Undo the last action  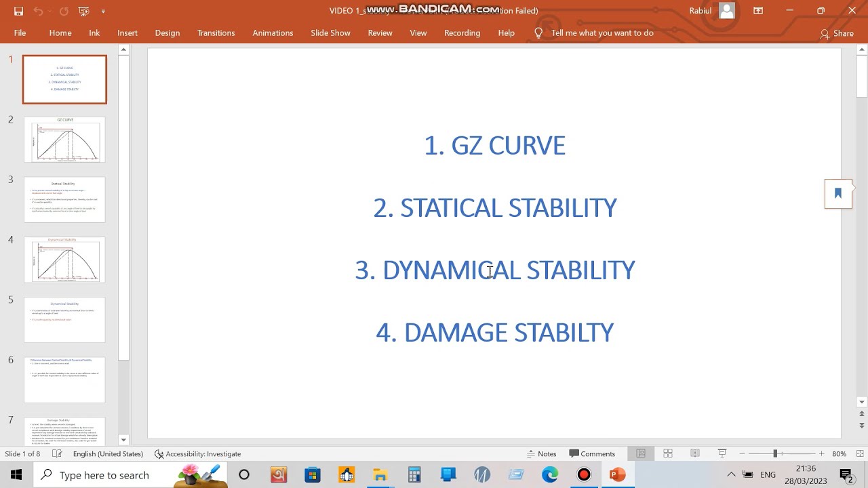click(38, 11)
